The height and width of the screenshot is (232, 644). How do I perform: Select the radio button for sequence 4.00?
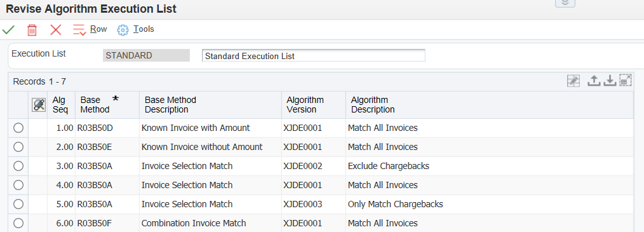(x=18, y=185)
